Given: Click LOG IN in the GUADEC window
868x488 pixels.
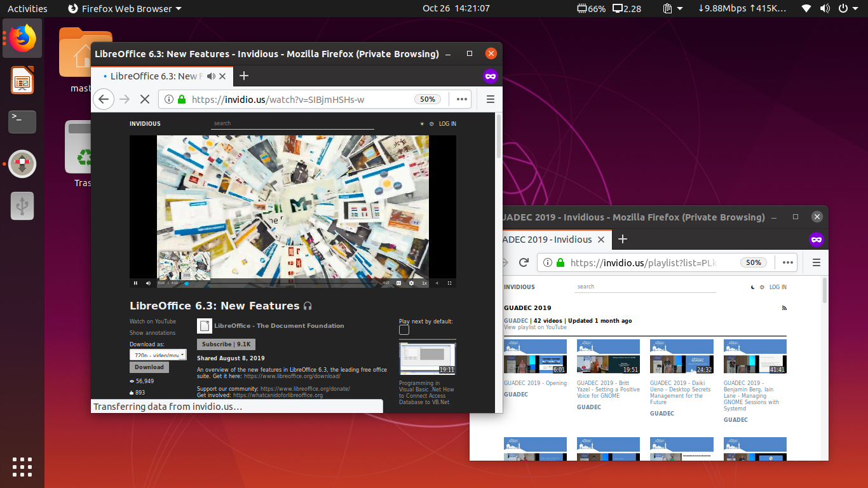Looking at the screenshot, I should pyautogui.click(x=778, y=287).
